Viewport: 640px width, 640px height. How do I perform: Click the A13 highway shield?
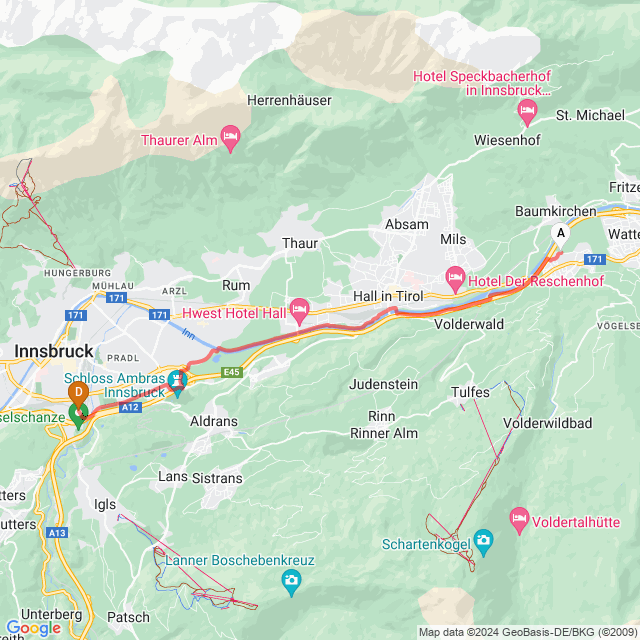(x=57, y=533)
